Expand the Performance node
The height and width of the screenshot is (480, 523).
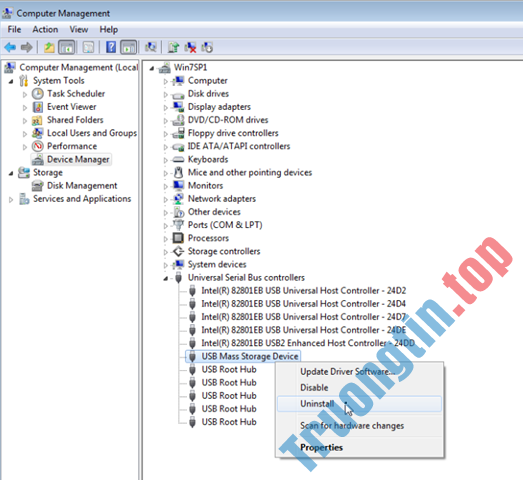[25, 147]
